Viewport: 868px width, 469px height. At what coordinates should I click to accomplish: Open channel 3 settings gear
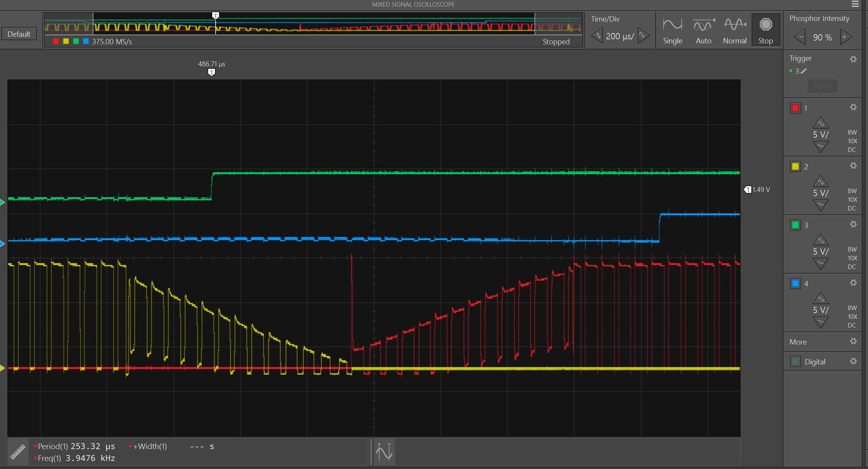pyautogui.click(x=853, y=224)
